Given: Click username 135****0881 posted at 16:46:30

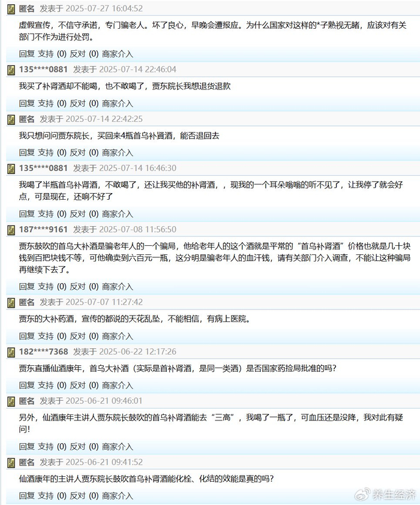Looking at the screenshot, I should coord(43,168).
